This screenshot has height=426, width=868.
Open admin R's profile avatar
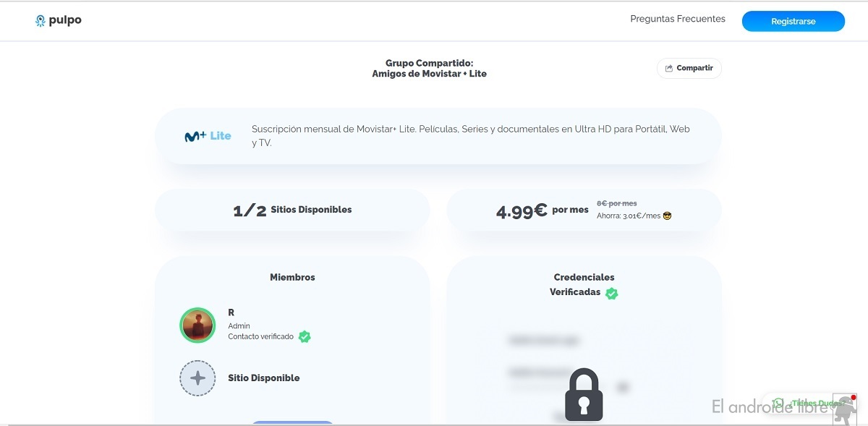[x=197, y=325]
